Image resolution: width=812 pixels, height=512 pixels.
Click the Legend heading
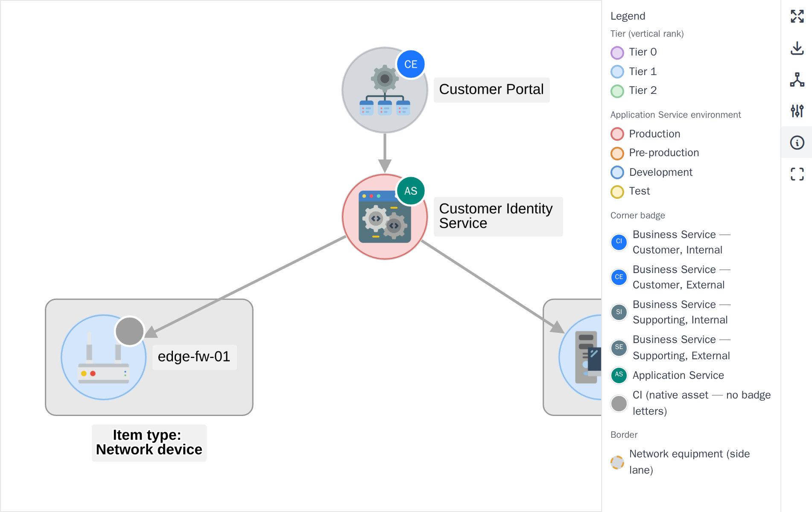[628, 16]
